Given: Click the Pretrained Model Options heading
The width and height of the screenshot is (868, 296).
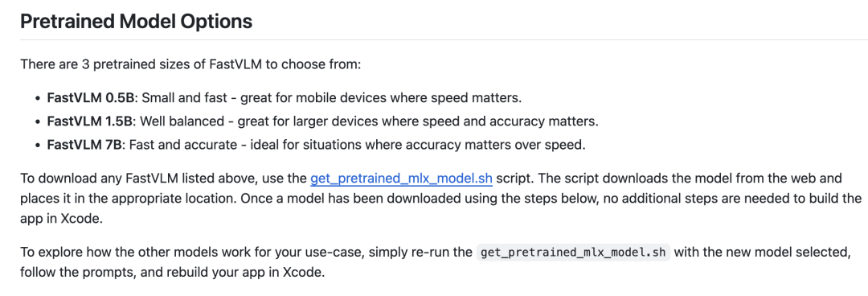Looking at the screenshot, I should click(136, 21).
